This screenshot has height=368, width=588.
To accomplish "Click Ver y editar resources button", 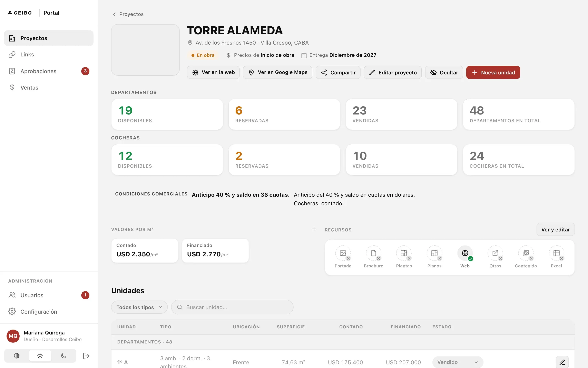I will tap(556, 230).
